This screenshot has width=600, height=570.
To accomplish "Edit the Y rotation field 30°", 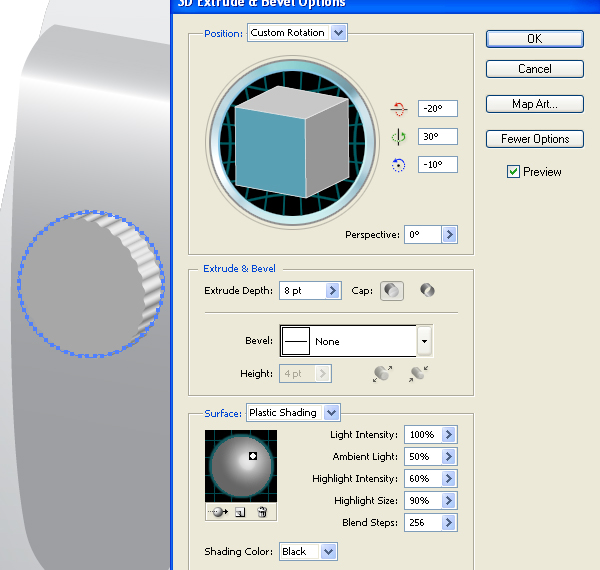I will pyautogui.click(x=438, y=137).
